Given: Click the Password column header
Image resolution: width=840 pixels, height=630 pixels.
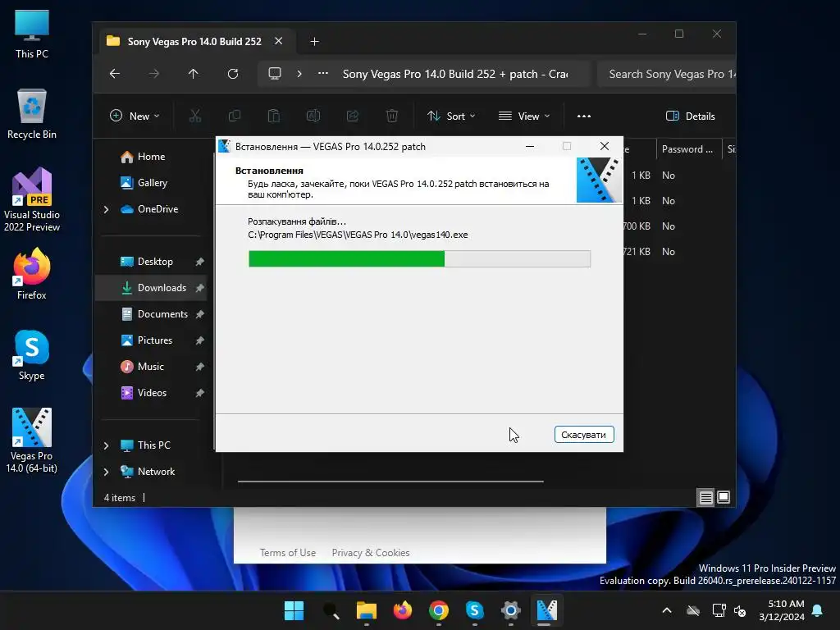Looking at the screenshot, I should tap(688, 149).
